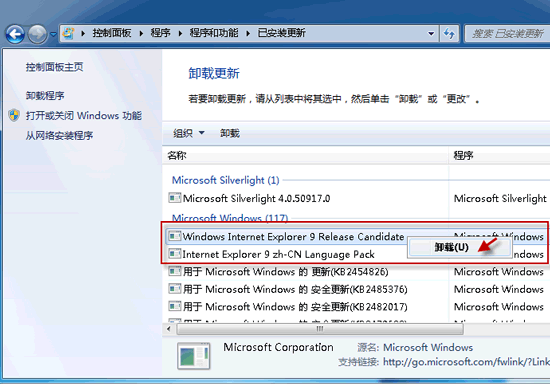The width and height of the screenshot is (550, 384).
Task: Click icon of Internet Explorer 9 Release Candidate row
Action: click(x=174, y=236)
